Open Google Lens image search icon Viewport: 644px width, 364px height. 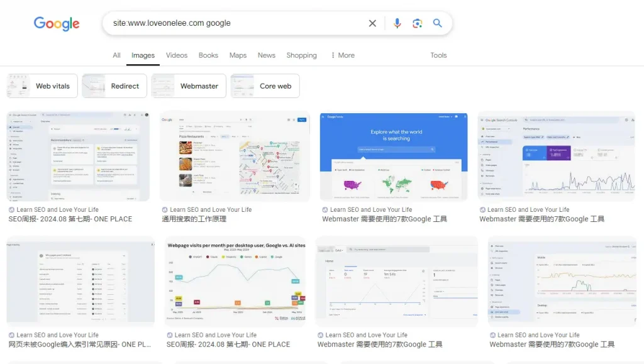tap(417, 23)
